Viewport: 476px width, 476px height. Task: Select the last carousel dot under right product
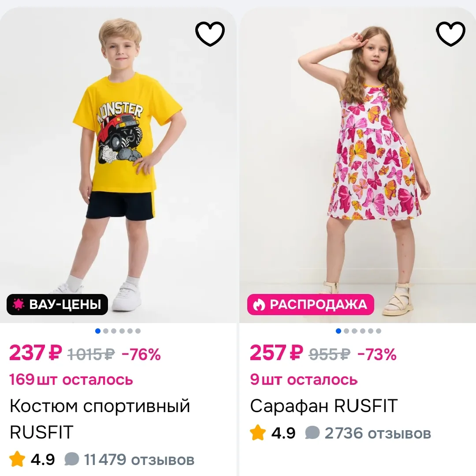[x=379, y=331]
